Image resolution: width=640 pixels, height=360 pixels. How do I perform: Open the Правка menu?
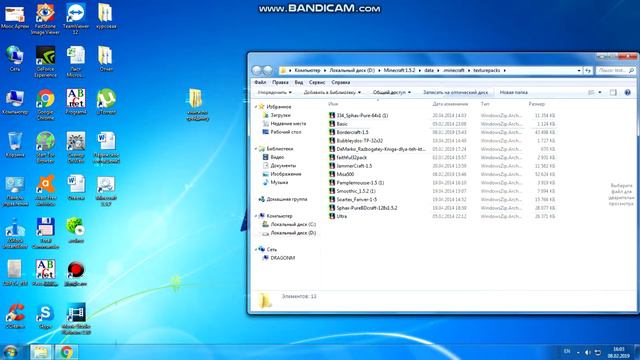pos(280,82)
